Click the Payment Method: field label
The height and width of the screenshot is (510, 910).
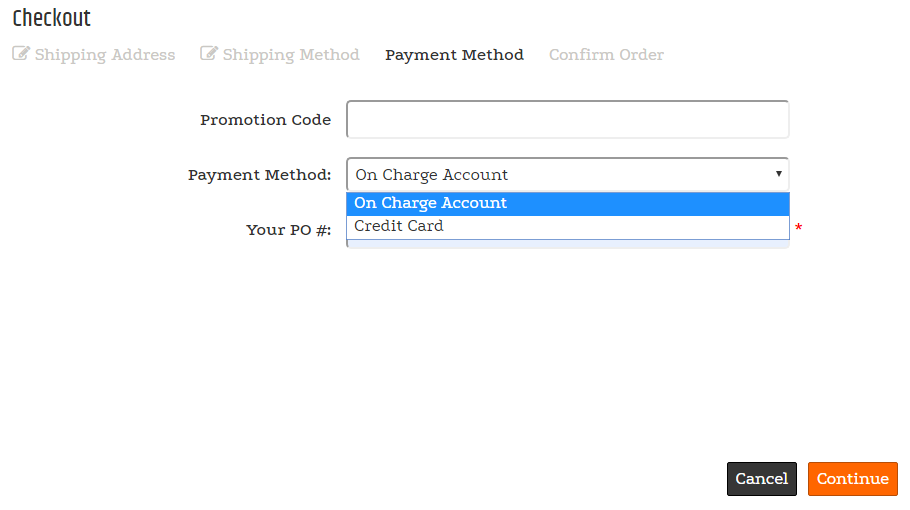tap(259, 175)
